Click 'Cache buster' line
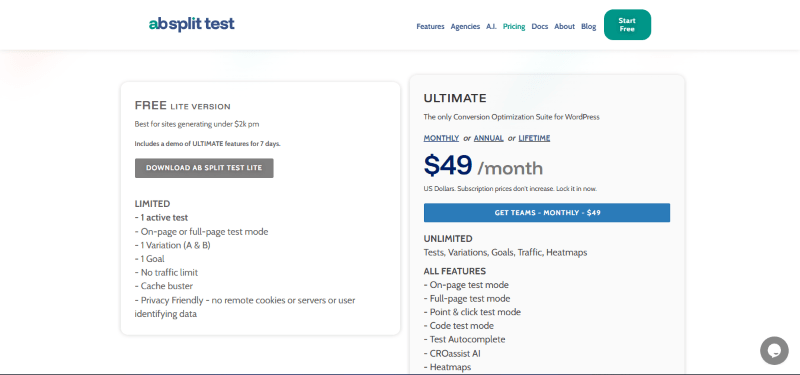Screen dimensions: 800x375 coord(163,286)
